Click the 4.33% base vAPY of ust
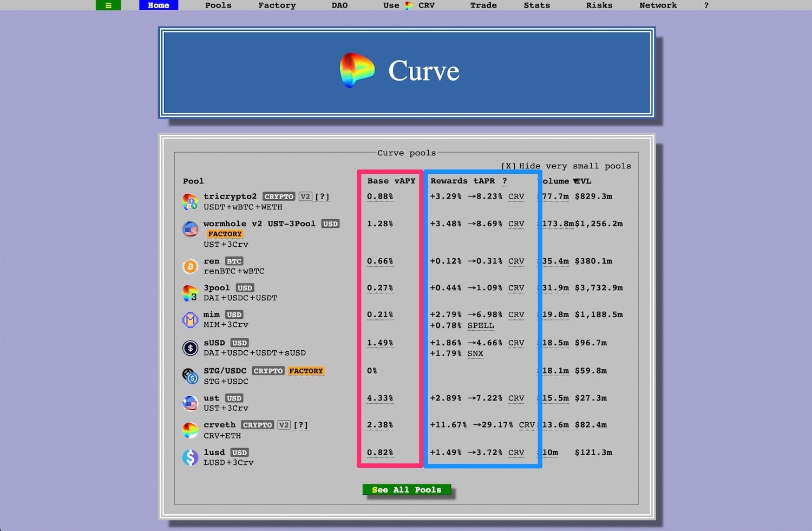Screen dimensions: 812x531 pos(380,398)
